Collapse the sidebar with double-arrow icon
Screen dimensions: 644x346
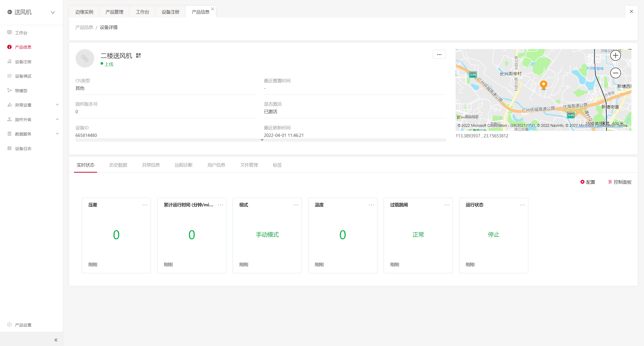coord(56,340)
